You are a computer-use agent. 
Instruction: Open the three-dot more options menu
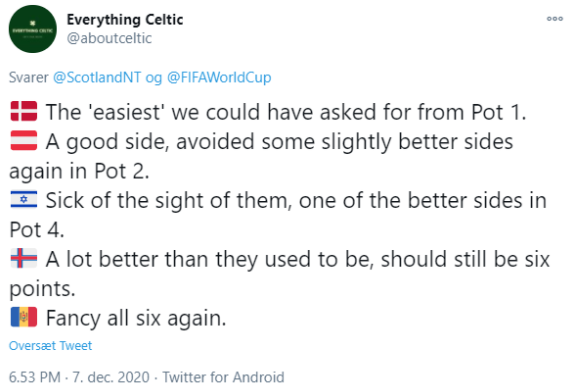(554, 18)
